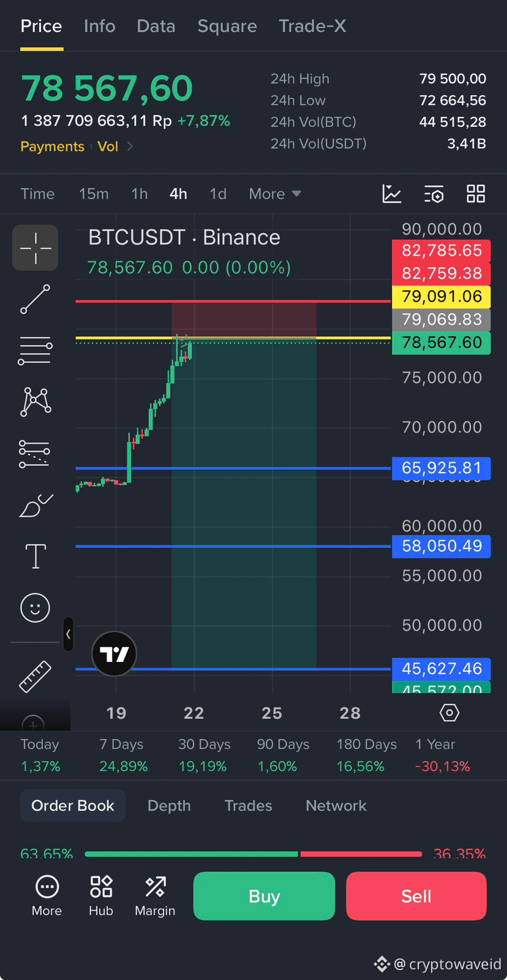The height and width of the screenshot is (980, 507).
Task: Open the Hub icon
Action: [x=101, y=895]
